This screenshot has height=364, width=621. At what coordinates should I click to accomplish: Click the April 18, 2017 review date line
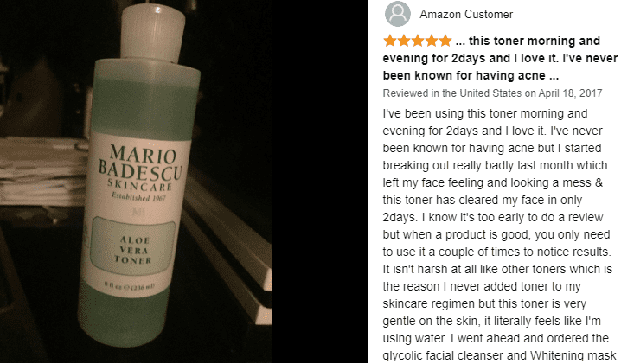coord(492,93)
